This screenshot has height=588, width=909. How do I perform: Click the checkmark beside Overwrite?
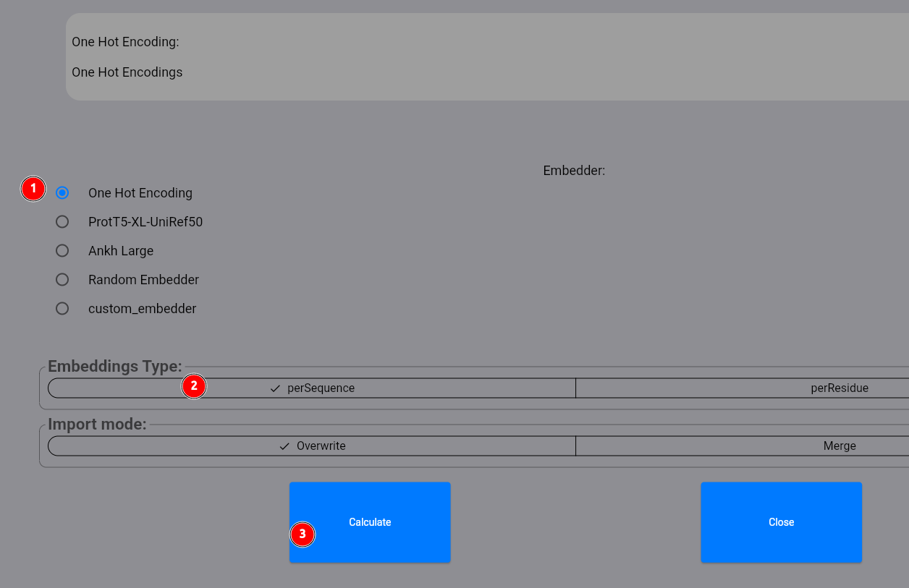pos(283,446)
